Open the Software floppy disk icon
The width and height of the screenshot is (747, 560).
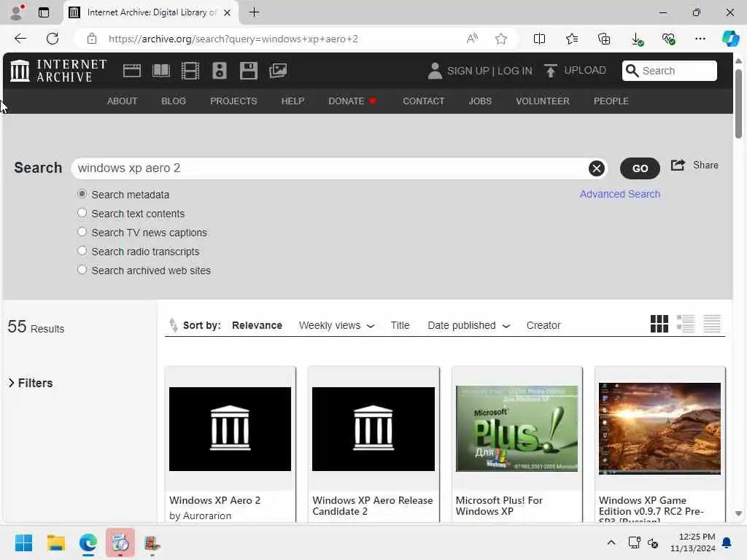pyautogui.click(x=248, y=71)
